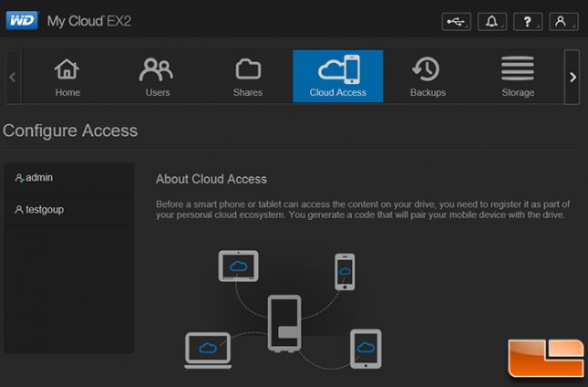Click the WD logo
Viewport: 588px width, 387px height.
click(x=23, y=21)
